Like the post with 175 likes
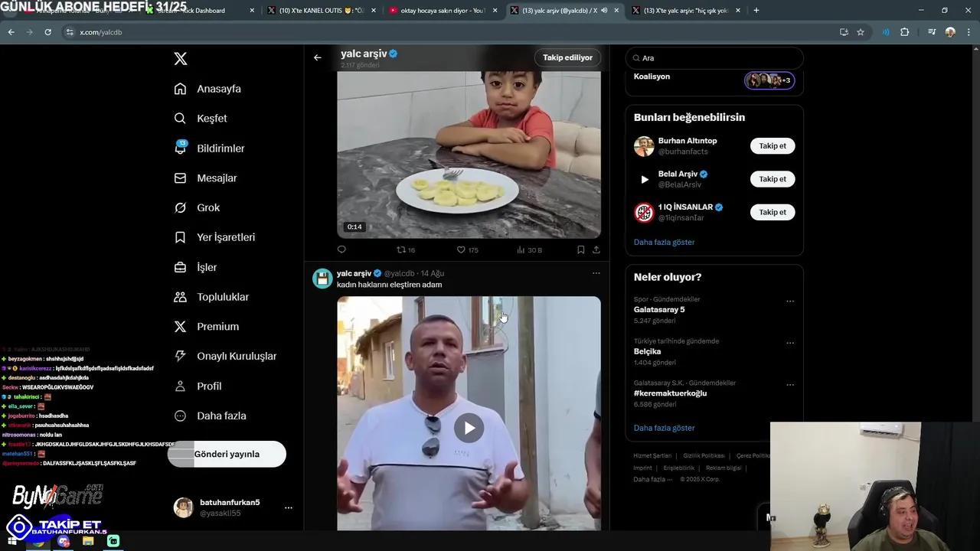 (x=461, y=249)
